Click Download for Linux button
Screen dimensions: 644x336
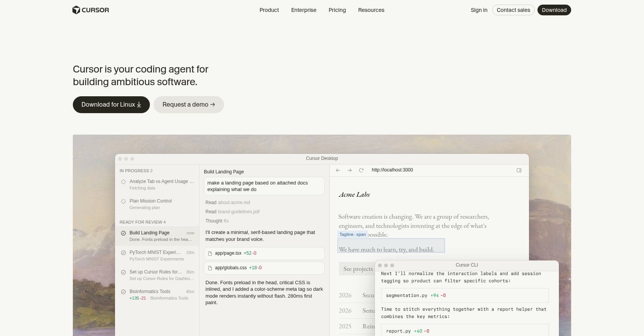click(111, 105)
